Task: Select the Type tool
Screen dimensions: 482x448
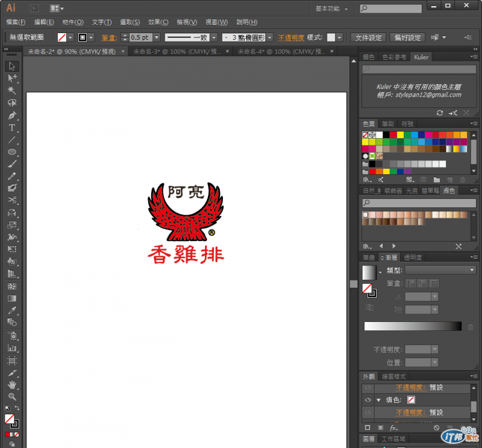Action: (x=11, y=128)
